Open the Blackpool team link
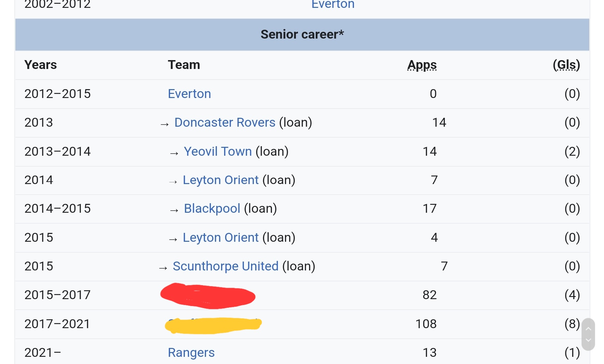This screenshot has width=604, height=364. [212, 208]
